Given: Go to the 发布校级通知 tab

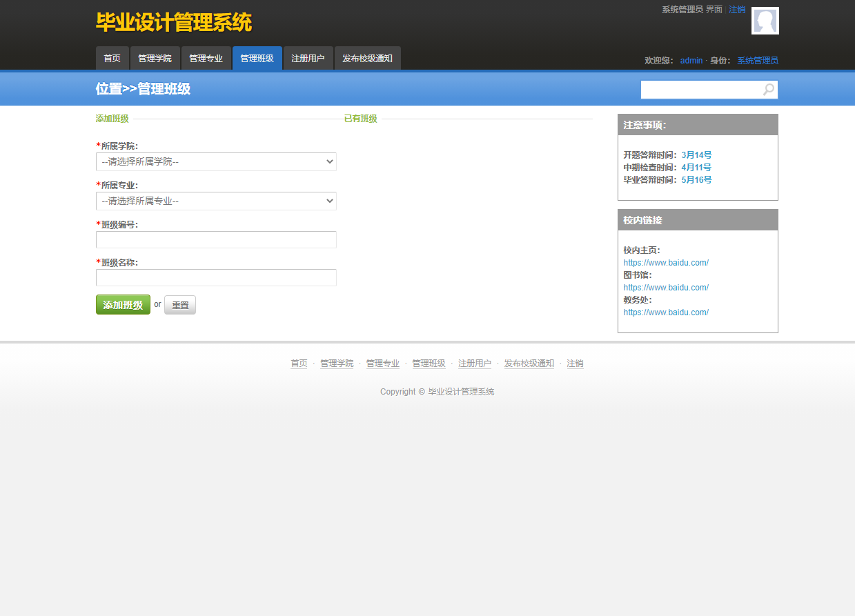Looking at the screenshot, I should [367, 58].
